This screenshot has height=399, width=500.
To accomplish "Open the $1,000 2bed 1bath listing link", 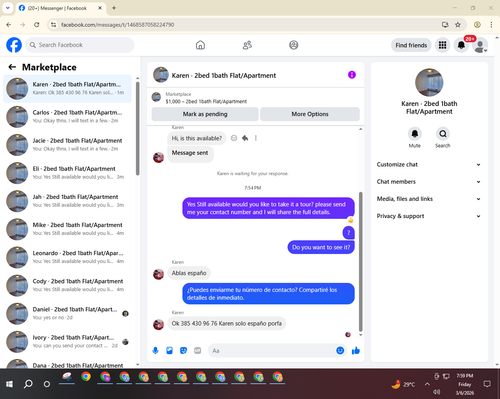I will click(206, 101).
